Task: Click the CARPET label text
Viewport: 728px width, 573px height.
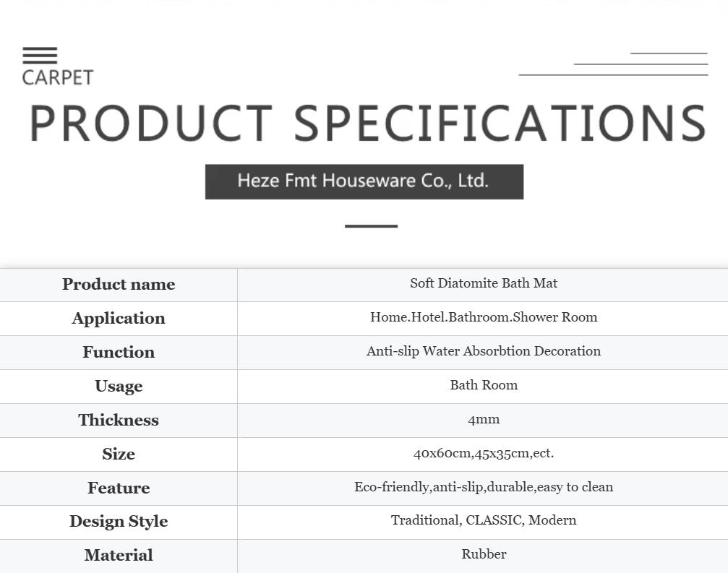Action: click(58, 77)
